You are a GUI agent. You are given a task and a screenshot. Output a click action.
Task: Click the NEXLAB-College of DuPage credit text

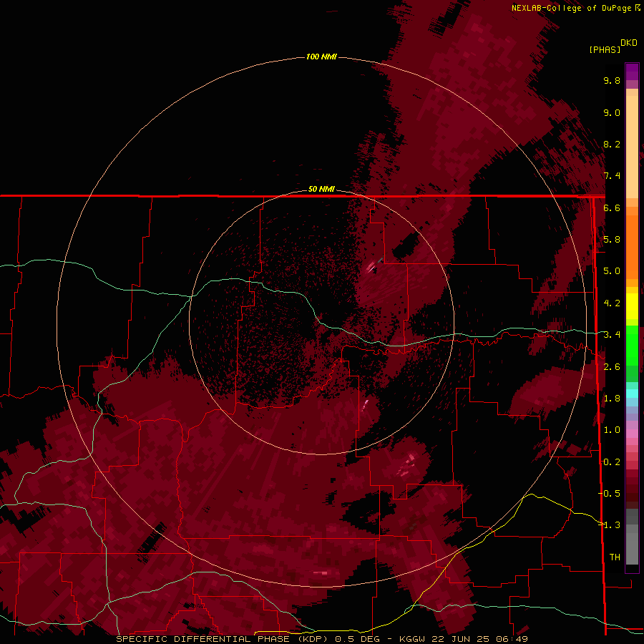click(x=571, y=8)
